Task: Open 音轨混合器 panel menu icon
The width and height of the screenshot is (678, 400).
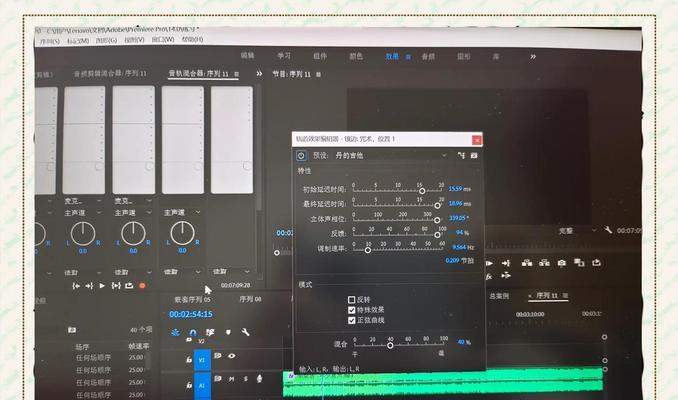Action: coord(237,74)
